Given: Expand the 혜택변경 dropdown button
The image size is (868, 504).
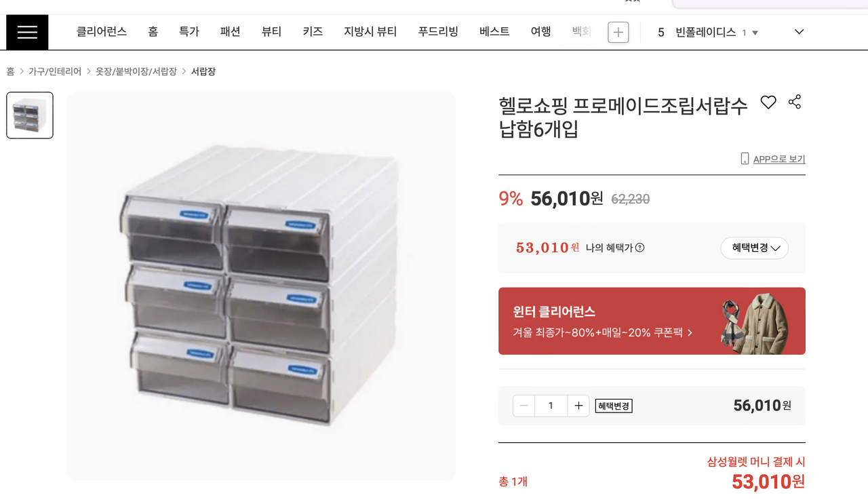Looking at the screenshot, I should (x=754, y=248).
